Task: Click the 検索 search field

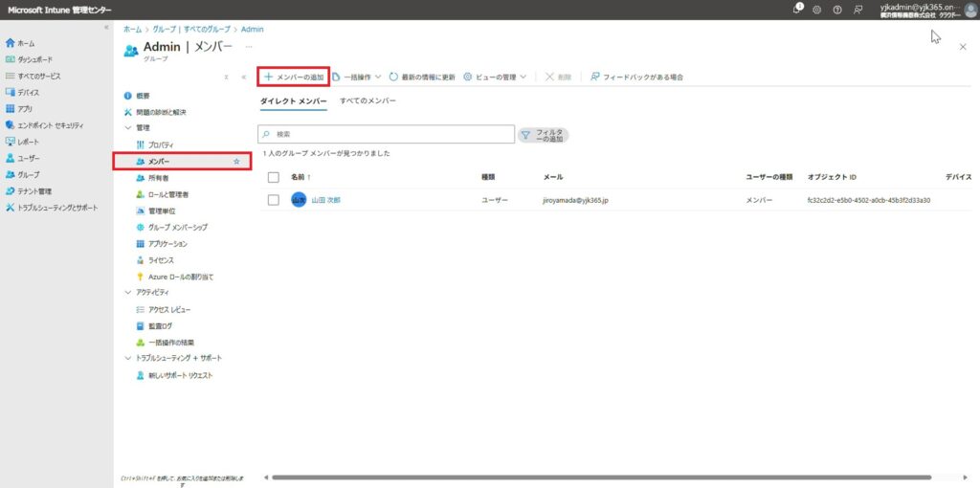Action: click(388, 135)
